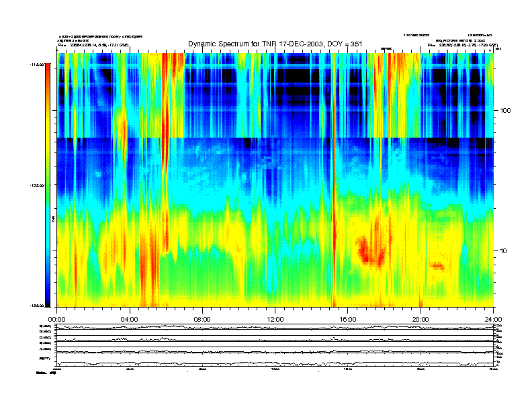Click the 24:00 time axis label

point(493,320)
